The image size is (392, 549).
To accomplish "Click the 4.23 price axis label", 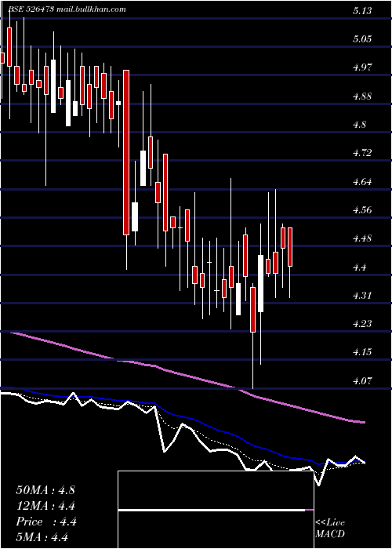I will pos(362,324).
